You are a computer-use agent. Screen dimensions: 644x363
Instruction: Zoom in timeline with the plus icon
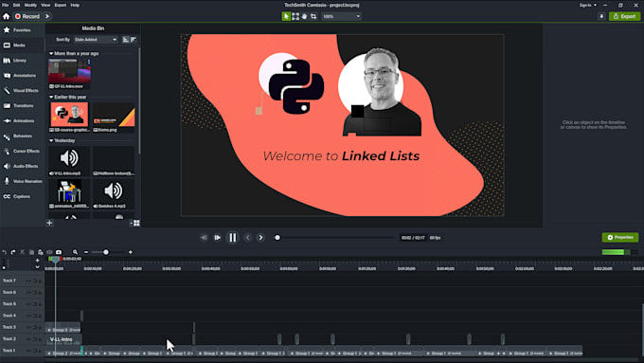[131, 252]
